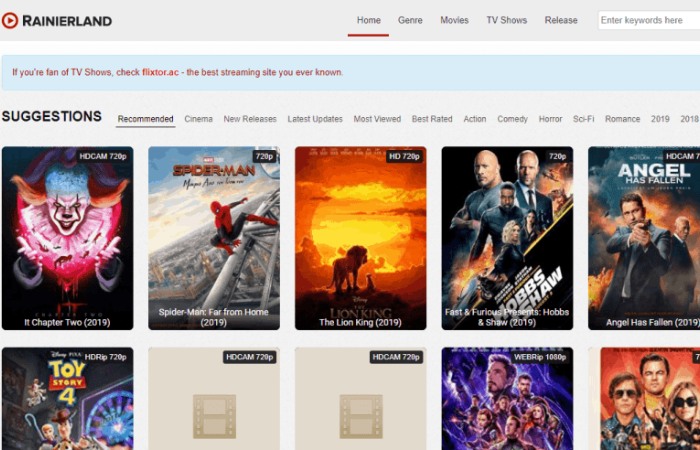Show the Most Viewed tab
Image resolution: width=700 pixels, height=450 pixels.
(x=377, y=119)
